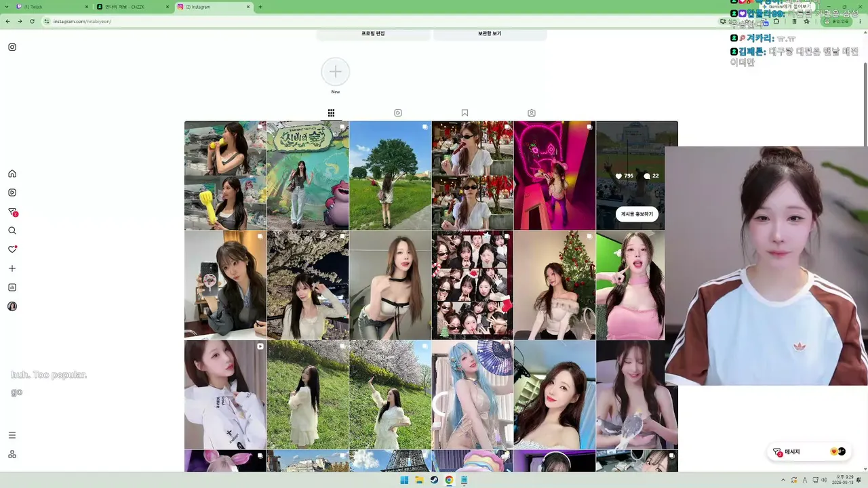Open the photo booth collage post
This screenshot has width=868, height=488.
473,285
